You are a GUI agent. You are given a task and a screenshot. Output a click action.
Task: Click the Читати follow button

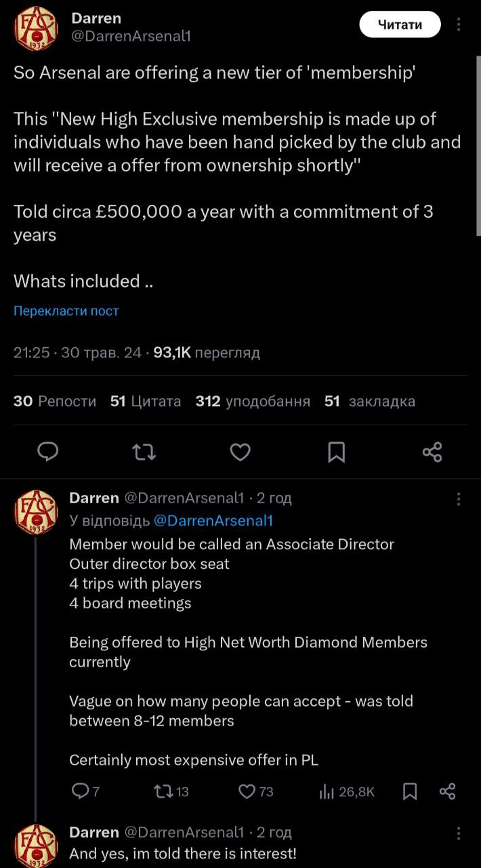[x=400, y=24]
